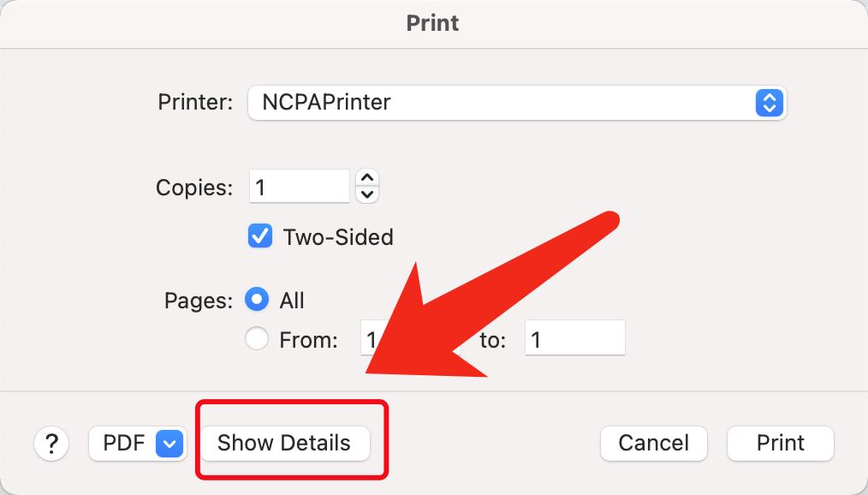
Task: Click the Two-Sided label text
Action: click(338, 237)
